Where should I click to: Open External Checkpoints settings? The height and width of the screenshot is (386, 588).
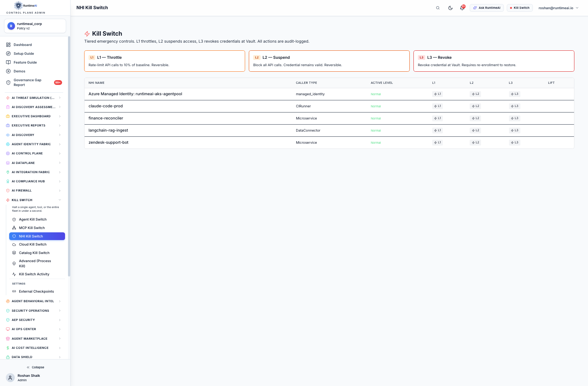pyautogui.click(x=37, y=292)
